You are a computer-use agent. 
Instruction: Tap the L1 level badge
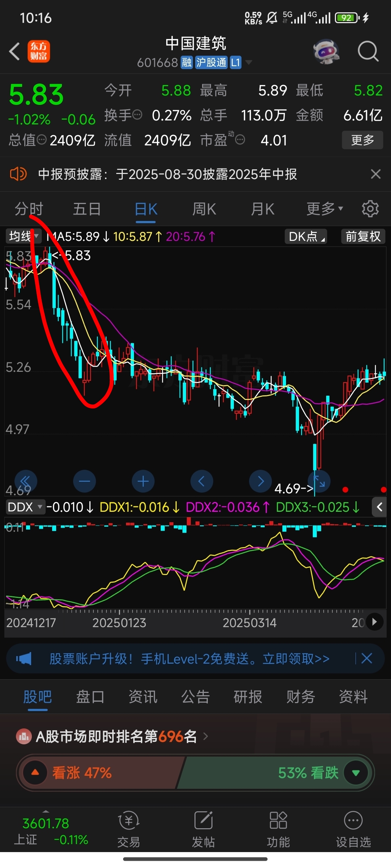point(236,63)
